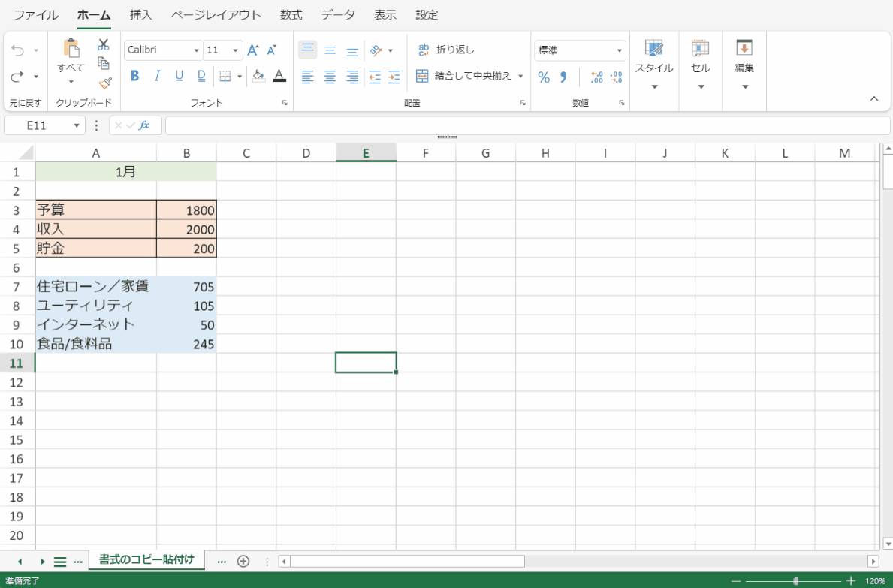Viewport: 893px width, 588px height.
Task: Click the formula bar input field
Action: coord(526,125)
